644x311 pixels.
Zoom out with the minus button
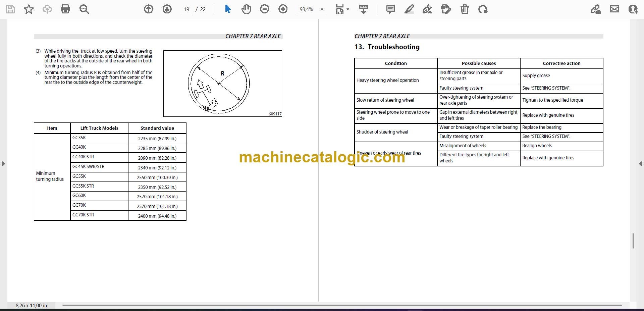pyautogui.click(x=265, y=9)
